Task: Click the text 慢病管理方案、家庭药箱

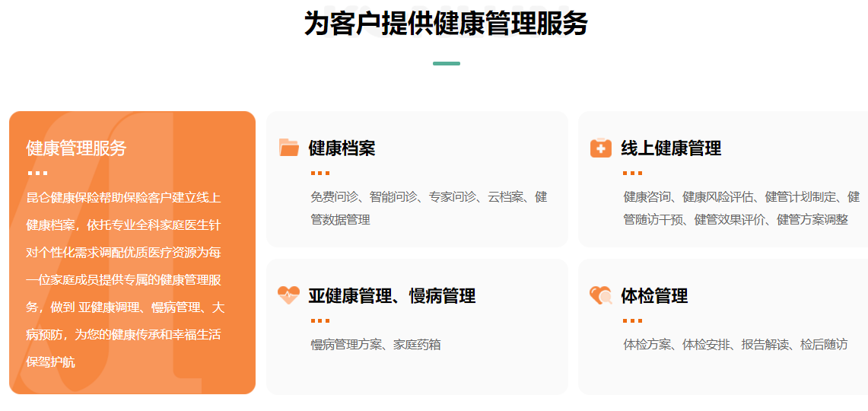Action: coord(376,345)
